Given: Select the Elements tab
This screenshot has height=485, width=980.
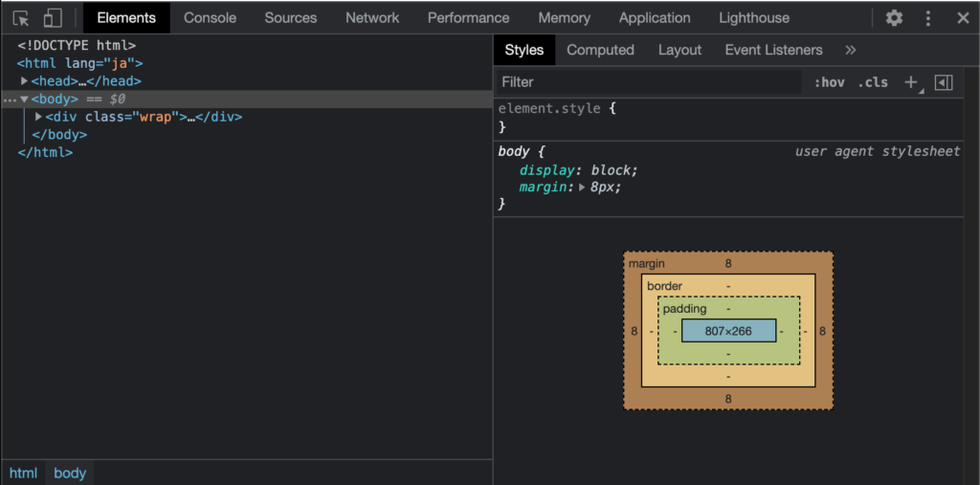Looking at the screenshot, I should (x=126, y=18).
